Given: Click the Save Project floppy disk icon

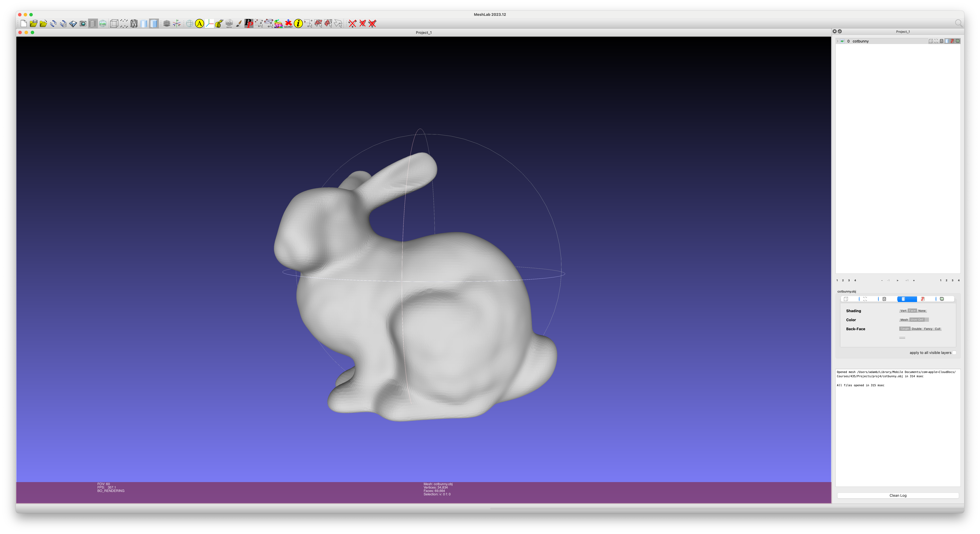Looking at the screenshot, I should [73, 24].
